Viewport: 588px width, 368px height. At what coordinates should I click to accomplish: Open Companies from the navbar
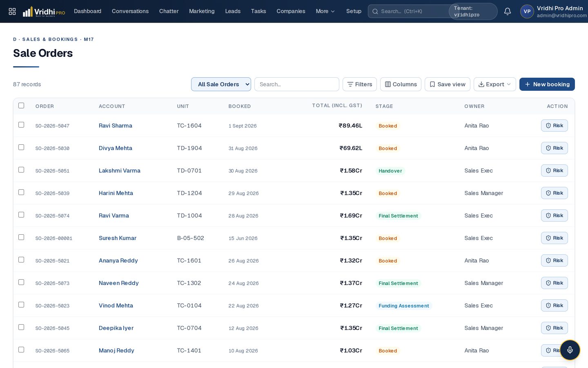click(291, 11)
